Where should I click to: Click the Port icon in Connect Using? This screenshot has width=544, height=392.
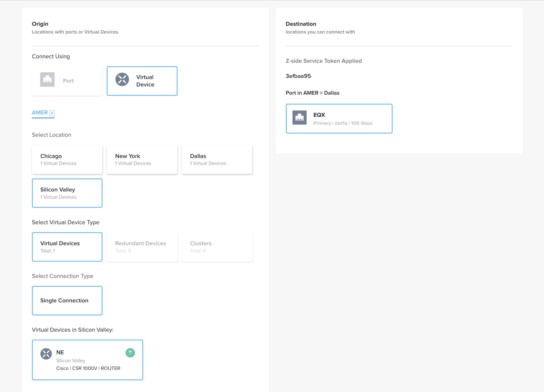coord(47,80)
